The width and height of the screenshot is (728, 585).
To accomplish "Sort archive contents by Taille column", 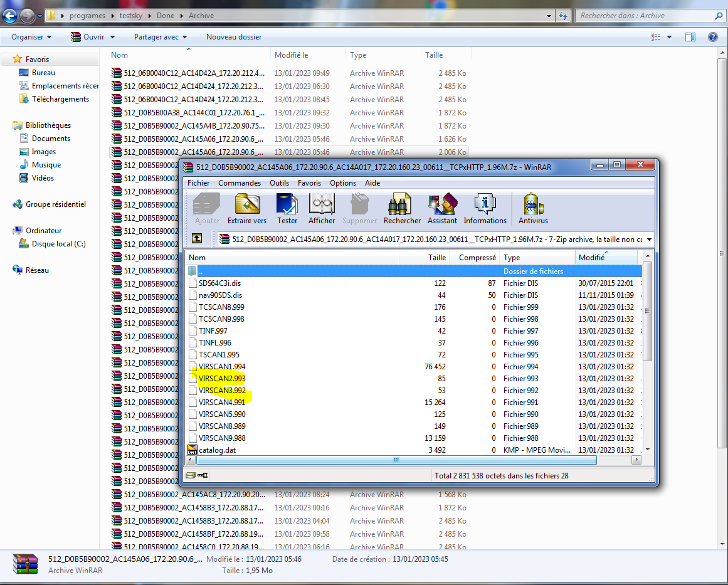I will (436, 258).
